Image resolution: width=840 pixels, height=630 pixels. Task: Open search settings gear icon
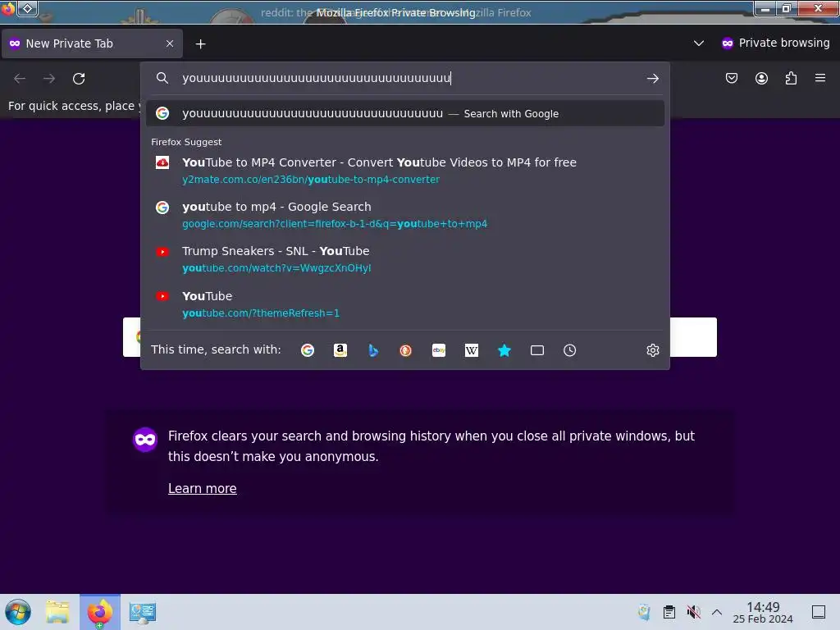[x=652, y=350]
